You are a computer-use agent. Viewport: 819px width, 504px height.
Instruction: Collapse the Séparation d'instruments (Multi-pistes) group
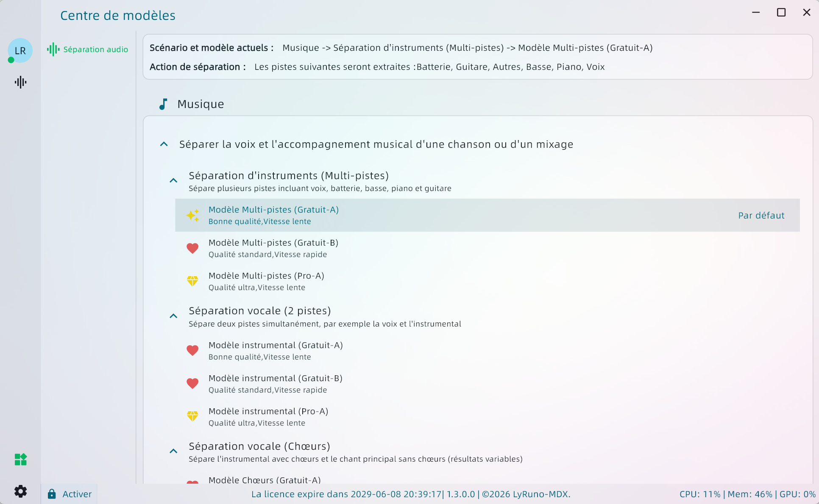coord(173,181)
